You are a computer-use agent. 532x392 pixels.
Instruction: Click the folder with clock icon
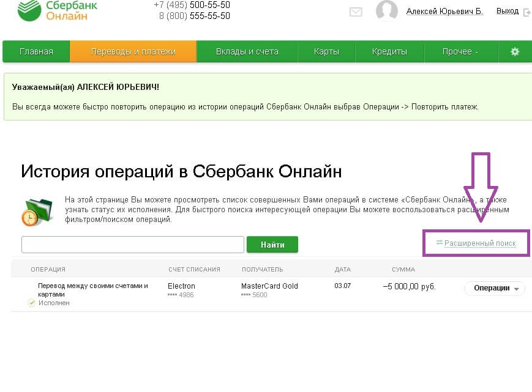[x=38, y=210]
